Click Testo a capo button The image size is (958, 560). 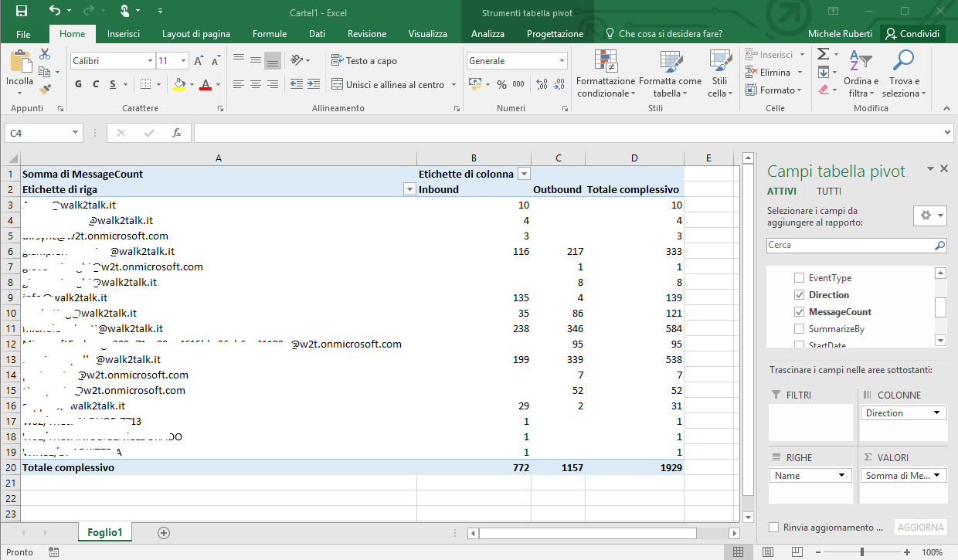click(364, 61)
